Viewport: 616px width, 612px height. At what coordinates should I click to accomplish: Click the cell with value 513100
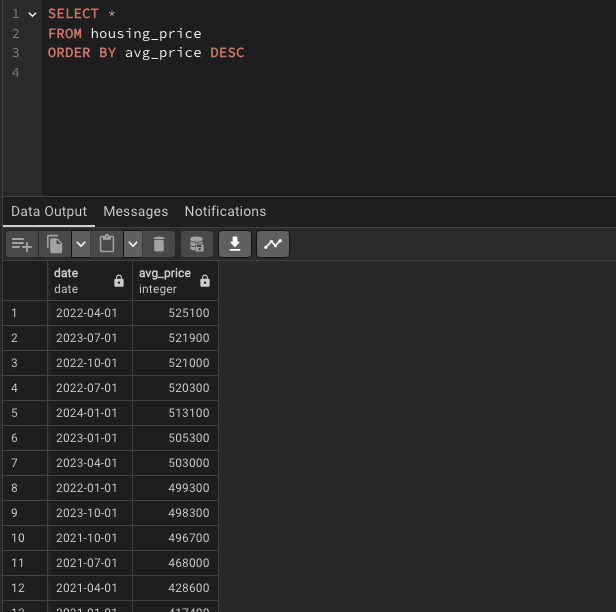click(x=175, y=413)
